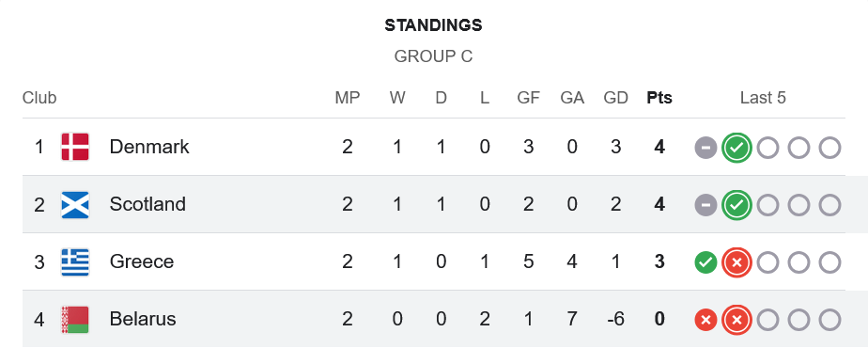
Task: Click Scotland's green win checkmark icon
Action: pyautogui.click(x=736, y=206)
